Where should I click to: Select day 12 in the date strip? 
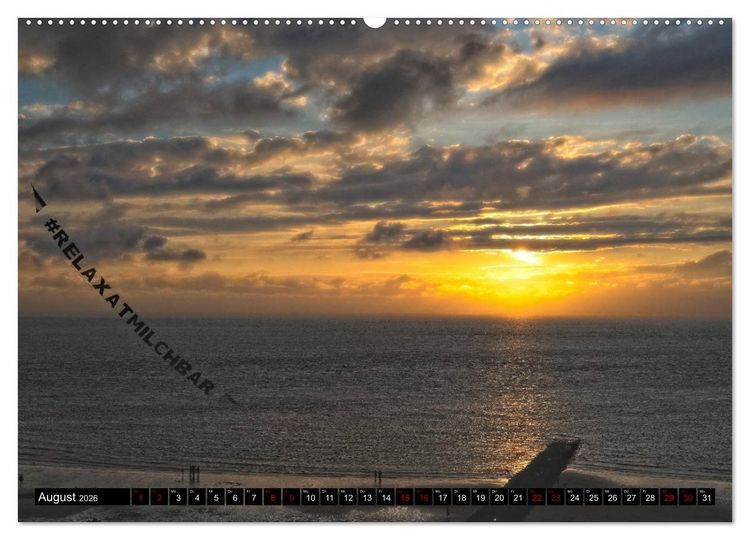348,497
